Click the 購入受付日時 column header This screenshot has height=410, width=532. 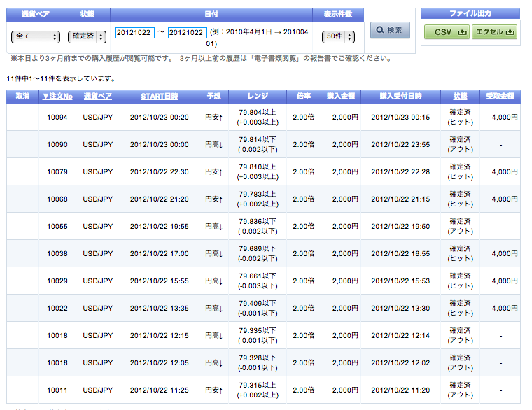401,97
